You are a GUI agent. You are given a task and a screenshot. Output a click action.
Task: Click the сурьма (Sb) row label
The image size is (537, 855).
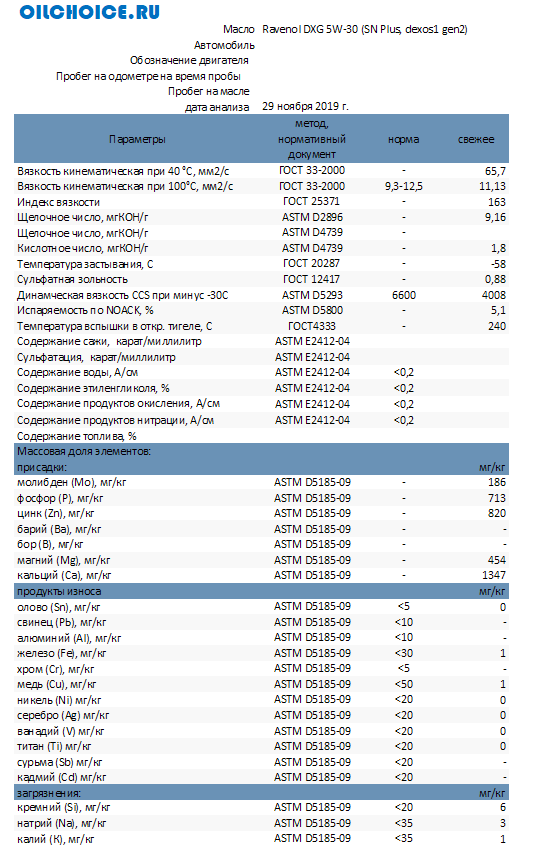59,763
